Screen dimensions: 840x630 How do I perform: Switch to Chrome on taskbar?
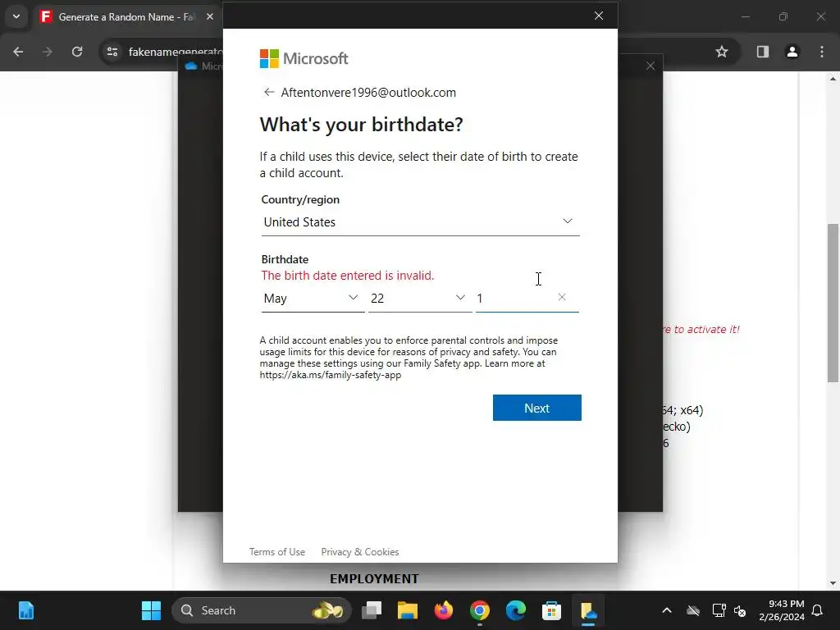(479, 610)
